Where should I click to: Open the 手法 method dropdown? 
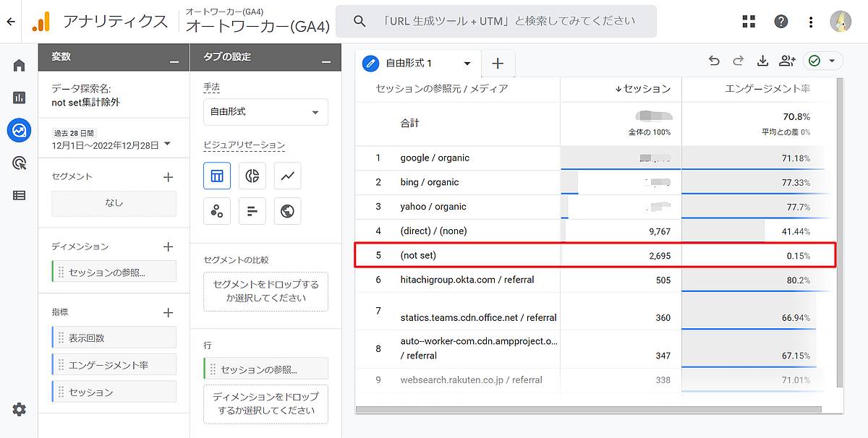265,112
